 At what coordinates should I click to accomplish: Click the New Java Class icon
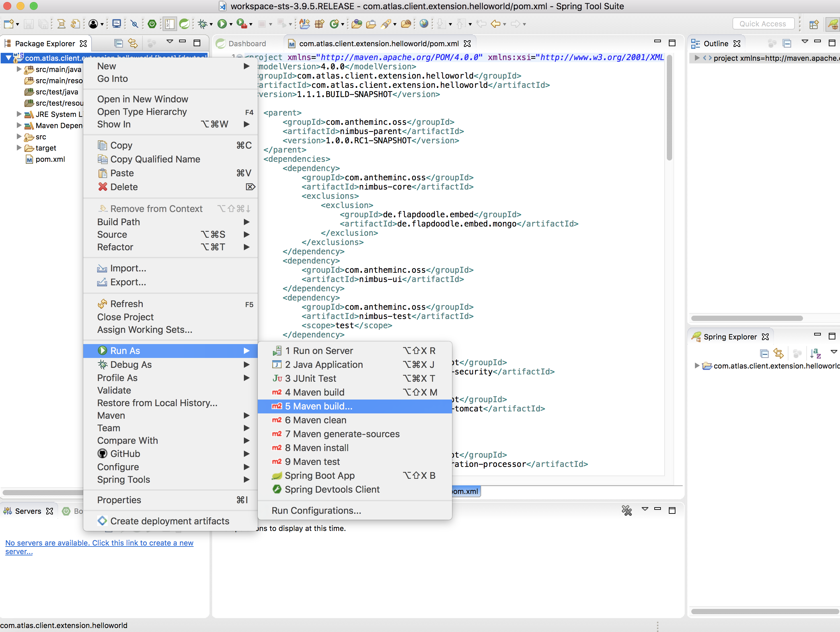pyautogui.click(x=334, y=24)
